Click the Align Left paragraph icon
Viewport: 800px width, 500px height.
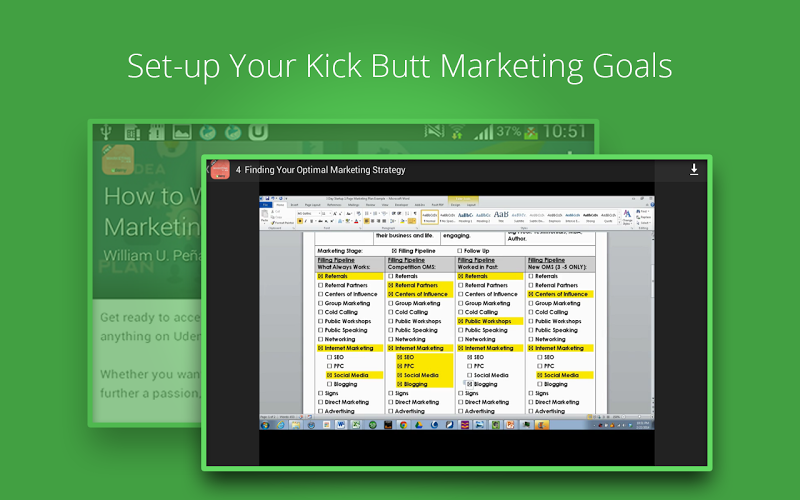coord(366,221)
